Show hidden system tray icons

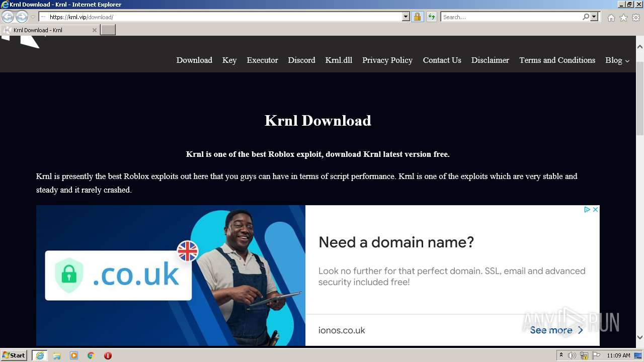click(561, 355)
